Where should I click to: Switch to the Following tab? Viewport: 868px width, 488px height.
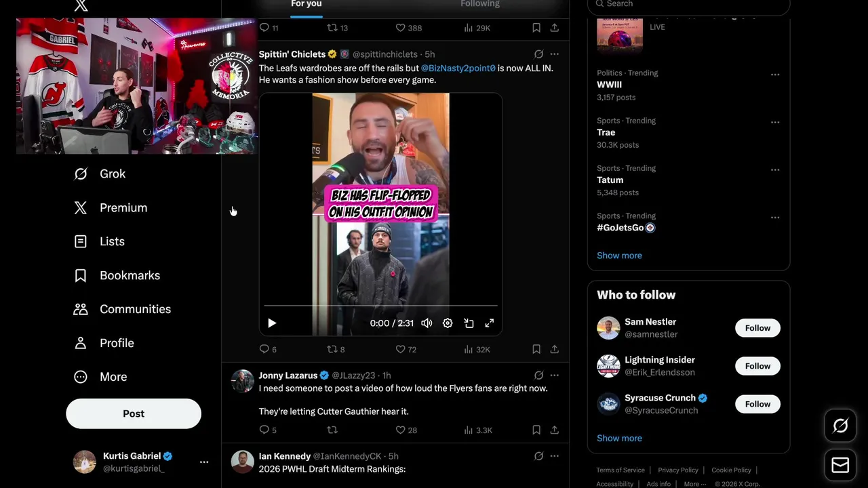pyautogui.click(x=480, y=5)
